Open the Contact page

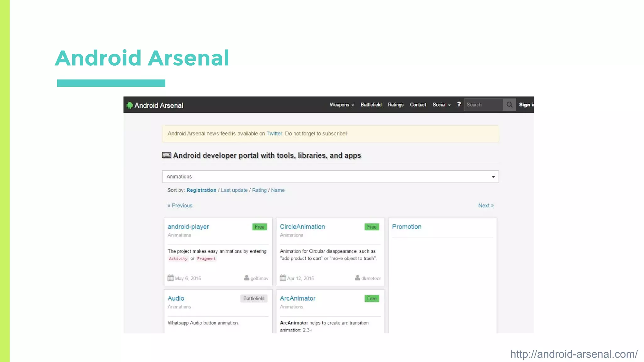(418, 105)
